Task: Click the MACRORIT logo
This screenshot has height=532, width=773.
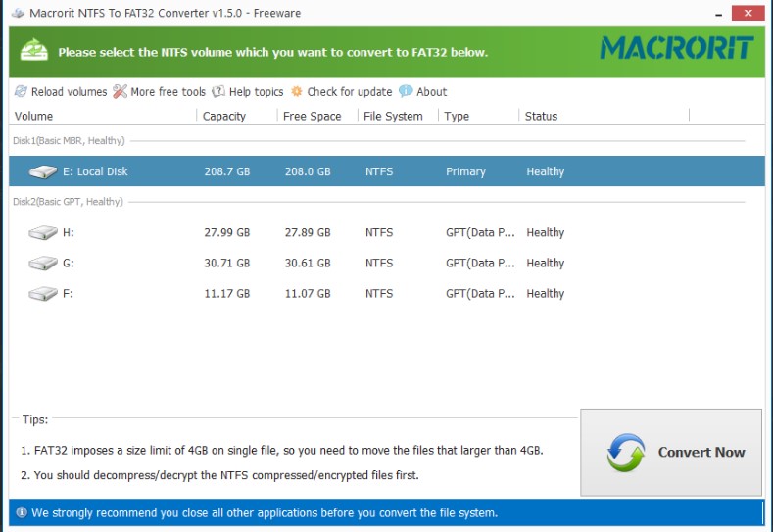Action: [x=677, y=48]
